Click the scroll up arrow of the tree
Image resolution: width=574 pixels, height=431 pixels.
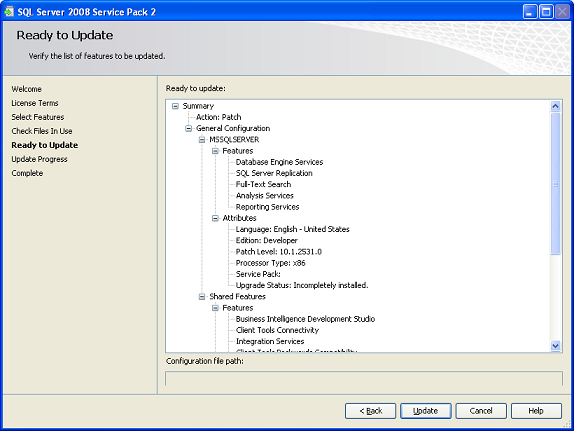point(555,106)
